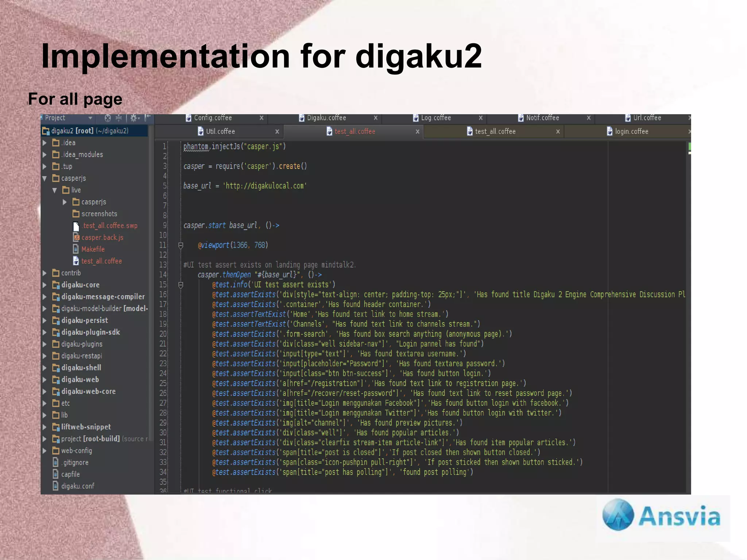Click the Digaku.coffee tab file icon
This screenshot has width=747, height=560.
click(302, 118)
